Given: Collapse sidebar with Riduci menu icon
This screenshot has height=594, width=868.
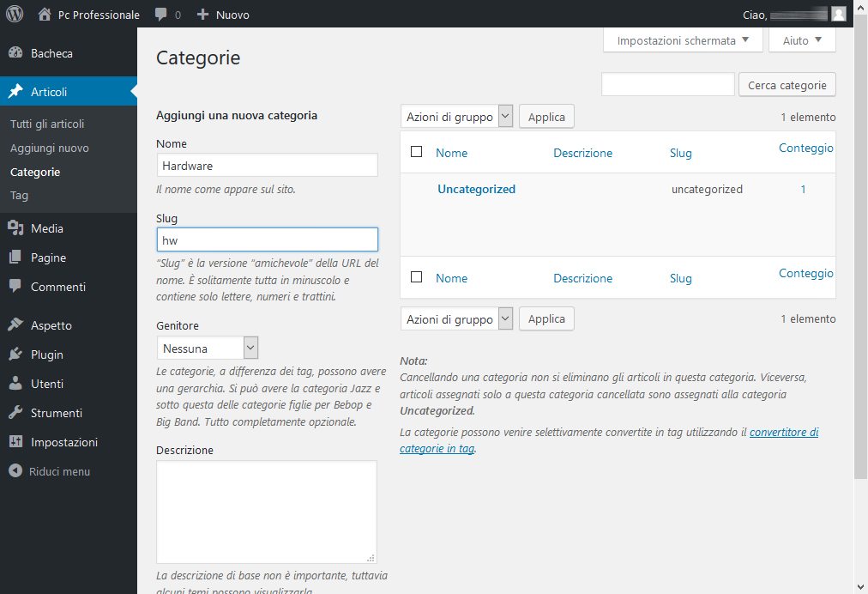Looking at the screenshot, I should [x=15, y=471].
